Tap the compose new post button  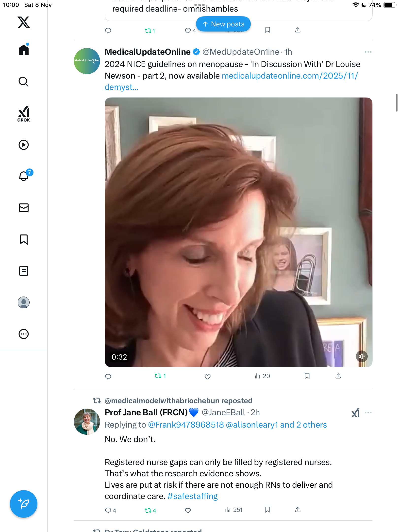pyautogui.click(x=24, y=504)
